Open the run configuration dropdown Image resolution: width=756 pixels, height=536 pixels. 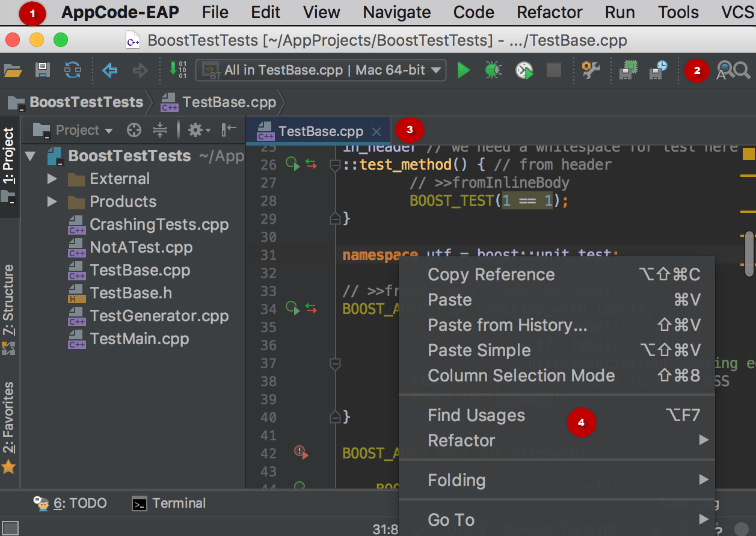pos(324,70)
